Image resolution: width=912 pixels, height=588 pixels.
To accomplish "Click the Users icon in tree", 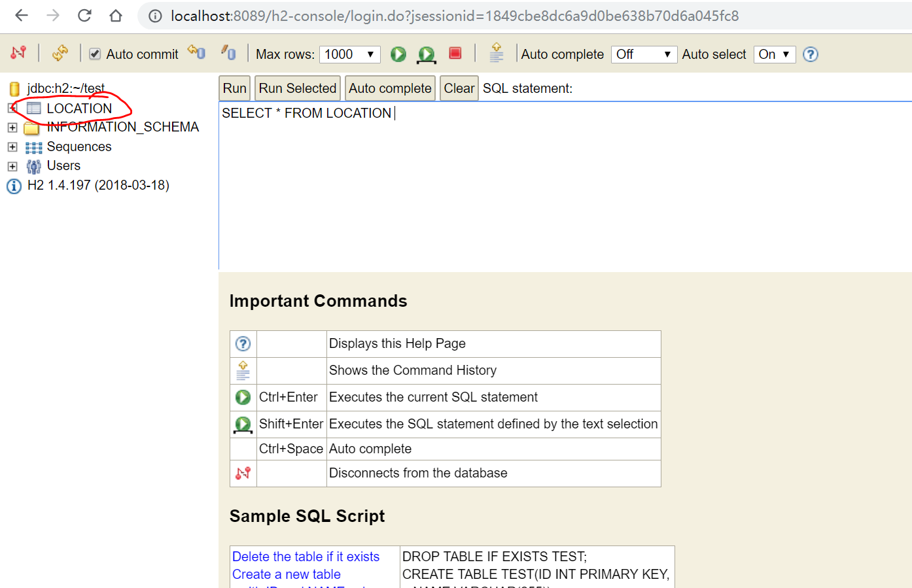I will (33, 167).
